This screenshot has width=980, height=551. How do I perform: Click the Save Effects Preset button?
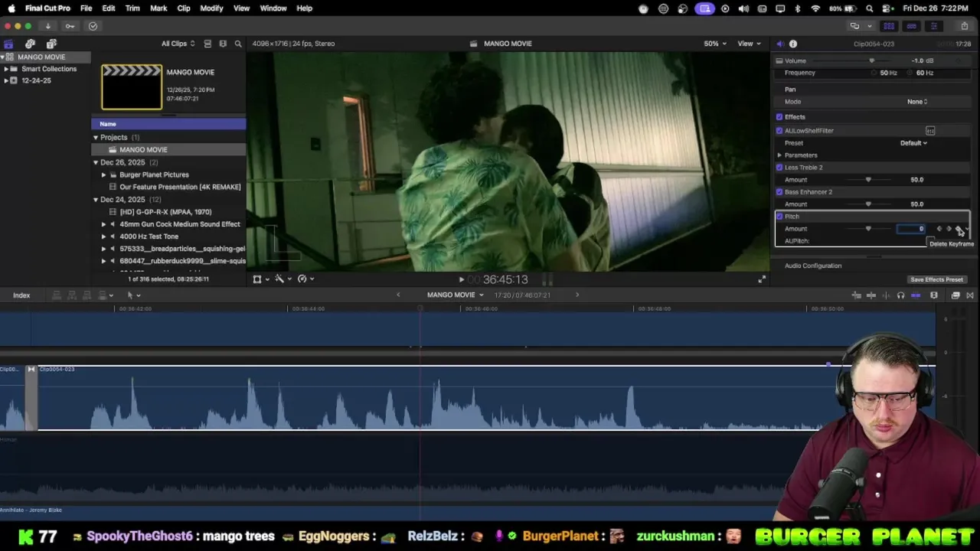click(x=936, y=280)
